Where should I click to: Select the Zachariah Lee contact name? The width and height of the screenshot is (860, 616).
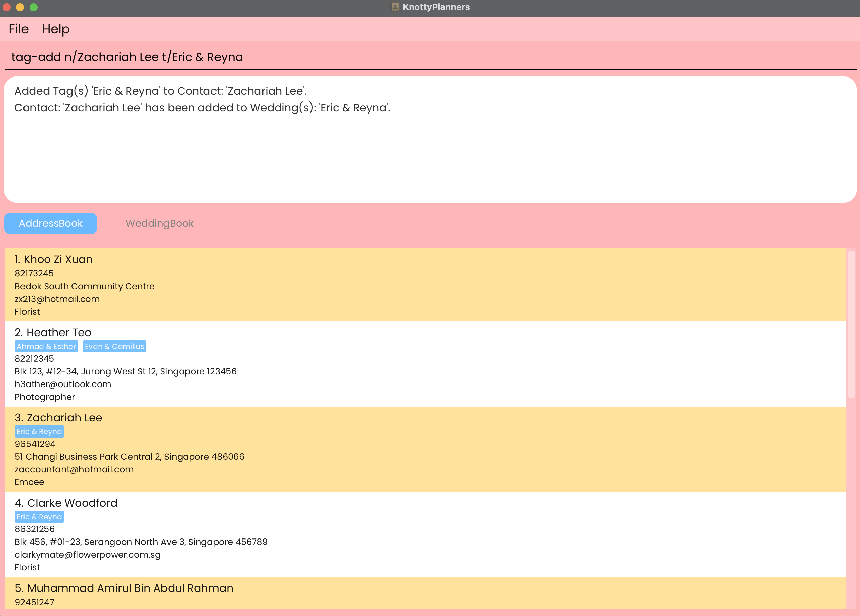tap(64, 417)
